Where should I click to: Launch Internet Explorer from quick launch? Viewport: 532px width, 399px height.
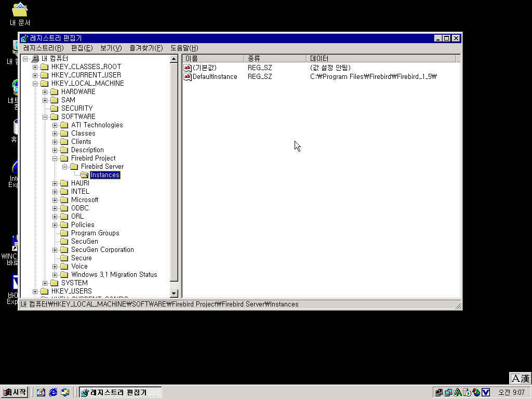point(53,392)
